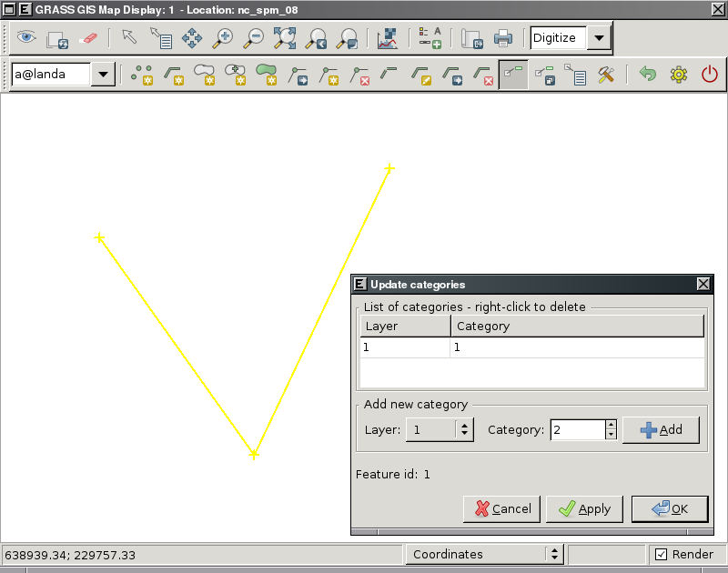Viewport: 728px width, 573px height.
Task: Select the Zoom out magnifier
Action: pos(254,38)
